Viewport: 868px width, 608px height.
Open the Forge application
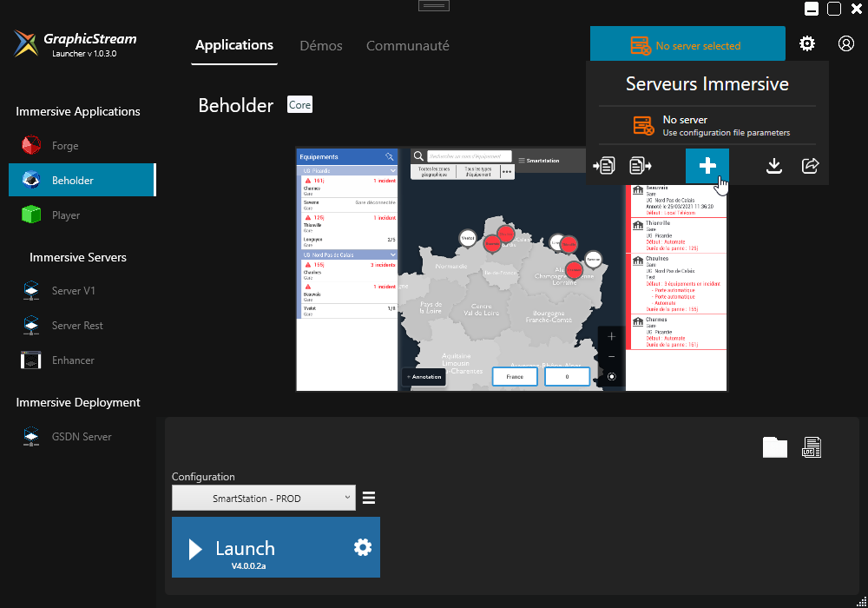pyautogui.click(x=82, y=146)
